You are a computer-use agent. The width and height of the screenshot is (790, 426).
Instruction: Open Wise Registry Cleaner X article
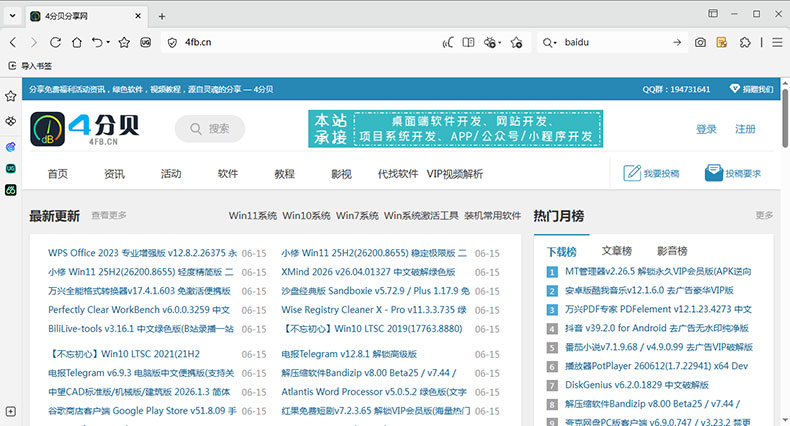click(x=374, y=310)
